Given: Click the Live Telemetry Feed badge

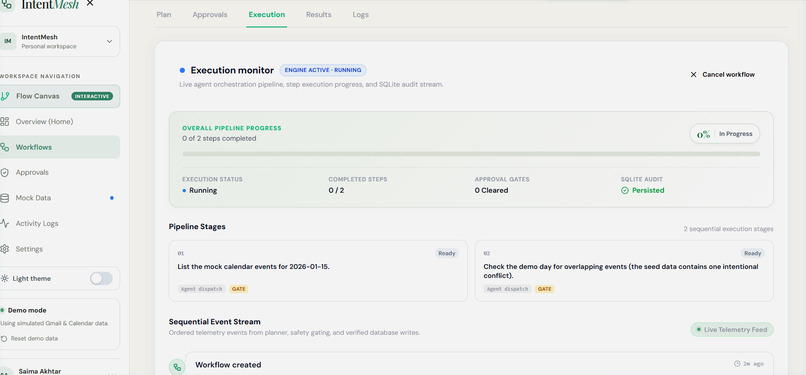Looking at the screenshot, I should pos(732,330).
